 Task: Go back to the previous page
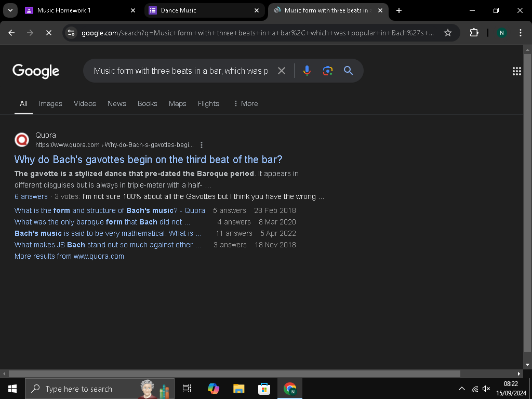(x=11, y=33)
